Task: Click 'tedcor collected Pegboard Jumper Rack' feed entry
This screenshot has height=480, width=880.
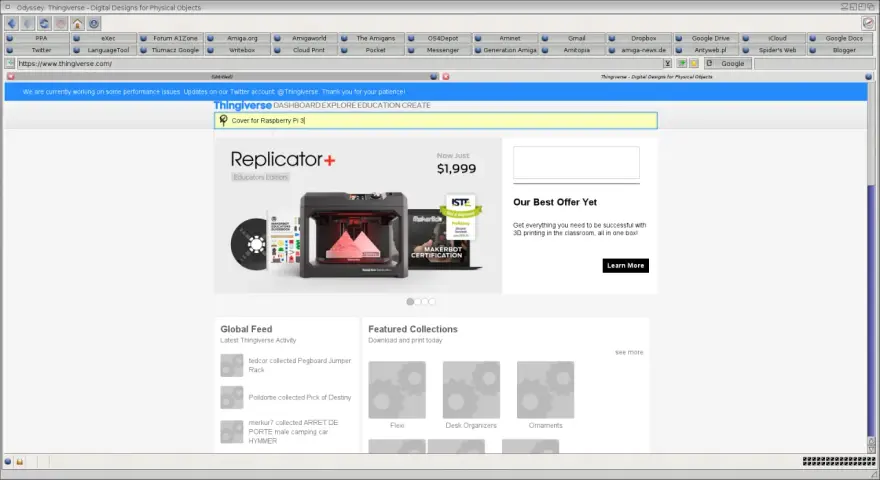Action: click(x=286, y=365)
